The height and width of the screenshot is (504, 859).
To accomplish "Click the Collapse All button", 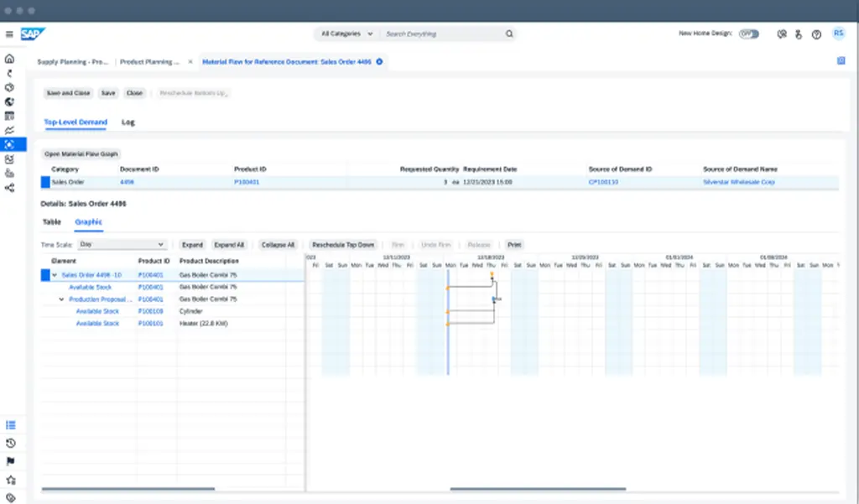I will [x=278, y=245].
